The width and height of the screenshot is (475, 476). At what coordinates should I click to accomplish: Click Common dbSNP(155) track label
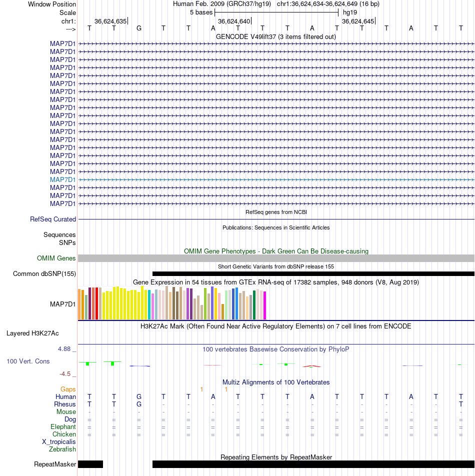tap(44, 274)
